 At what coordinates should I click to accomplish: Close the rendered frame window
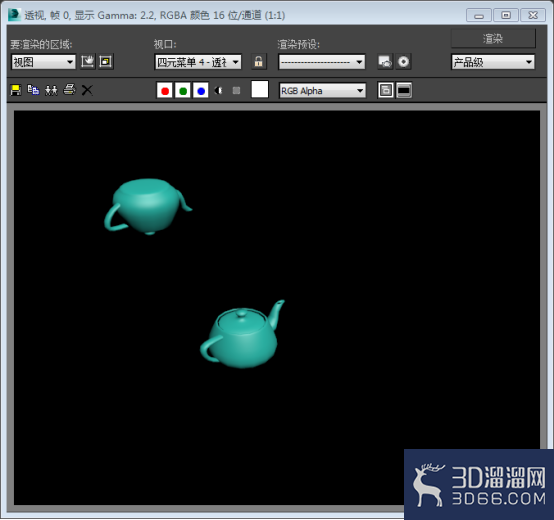point(533,15)
